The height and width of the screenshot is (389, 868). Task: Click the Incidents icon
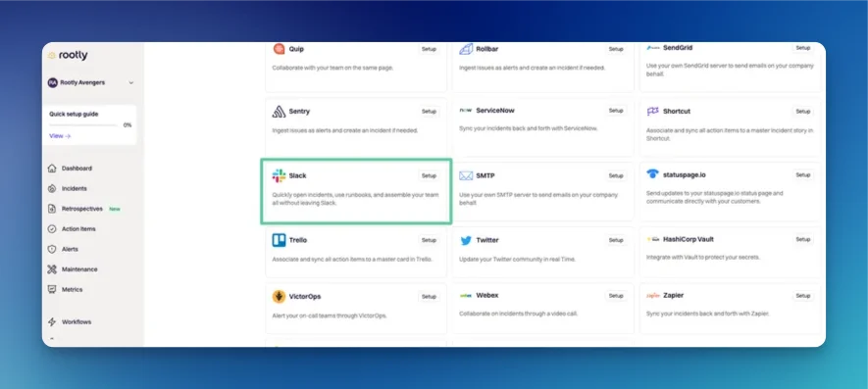pos(52,189)
